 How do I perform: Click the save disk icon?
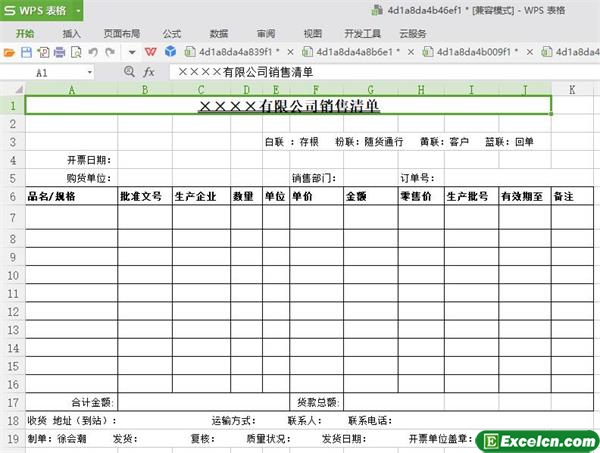26,52
